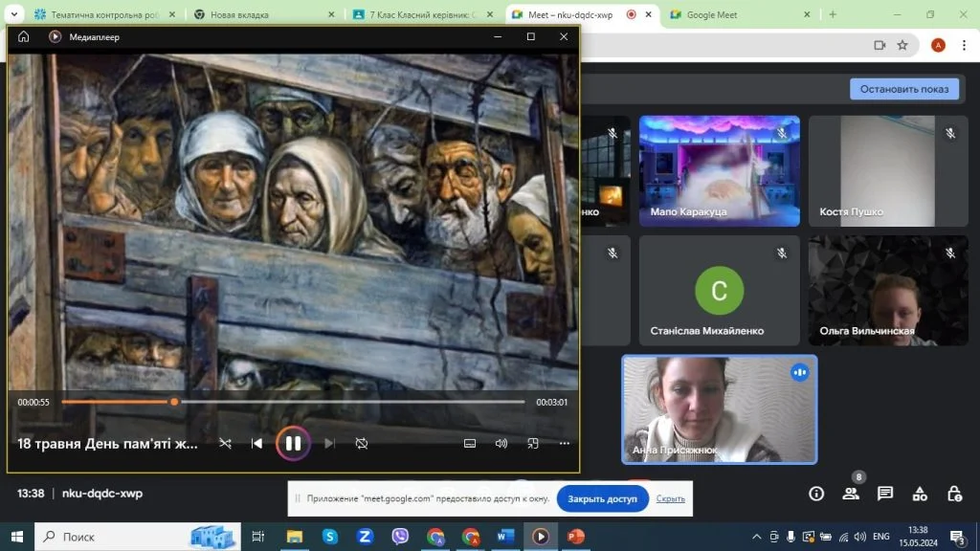Toggle shuffle in Media Player
980x551 pixels.
(x=225, y=444)
